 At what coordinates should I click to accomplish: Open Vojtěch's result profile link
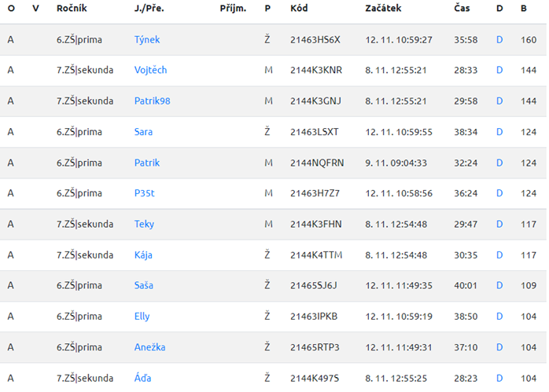(150, 70)
